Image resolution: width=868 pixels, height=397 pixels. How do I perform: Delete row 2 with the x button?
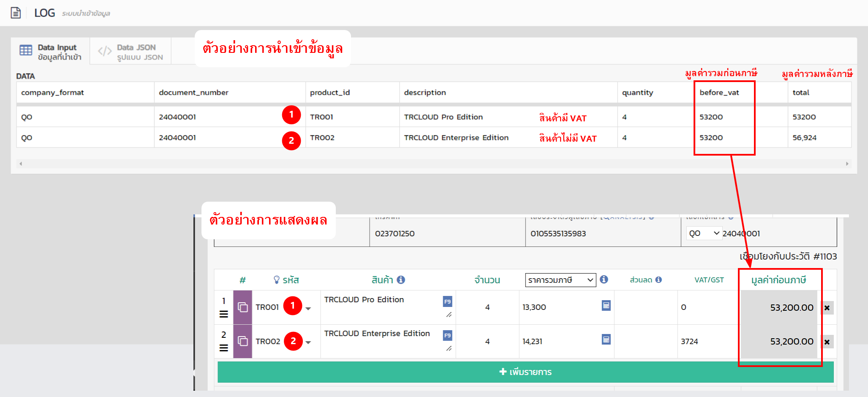[x=827, y=342]
